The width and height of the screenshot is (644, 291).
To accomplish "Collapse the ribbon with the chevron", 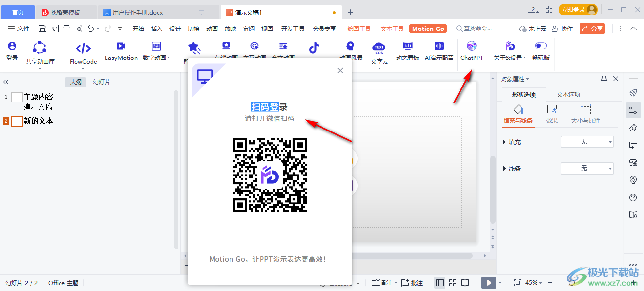I will 633,29.
